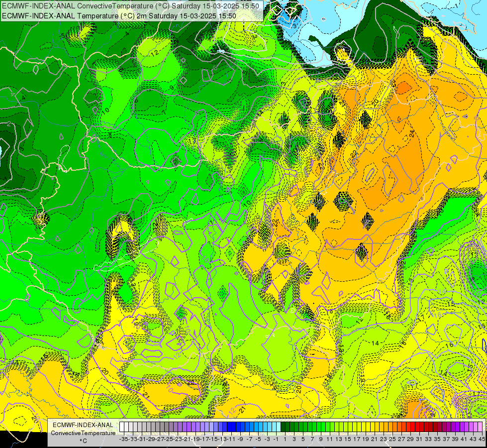Image resolution: width=487 pixels, height=448 pixels.
Task: Click legend value -29
Action: coord(151,439)
